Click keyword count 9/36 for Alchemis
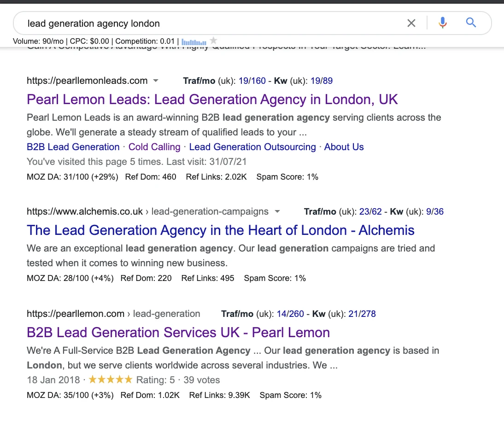Viewport: 504px width, 421px height. (434, 211)
